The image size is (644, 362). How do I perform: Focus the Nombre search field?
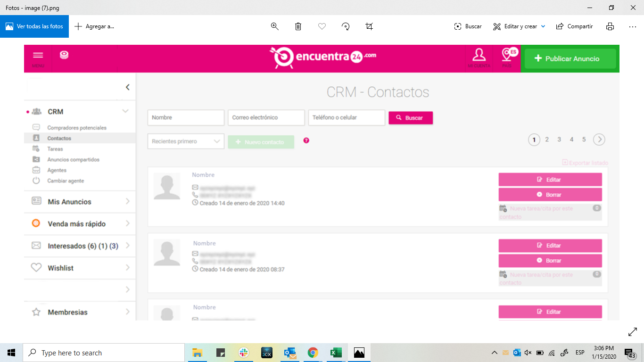[x=186, y=118]
